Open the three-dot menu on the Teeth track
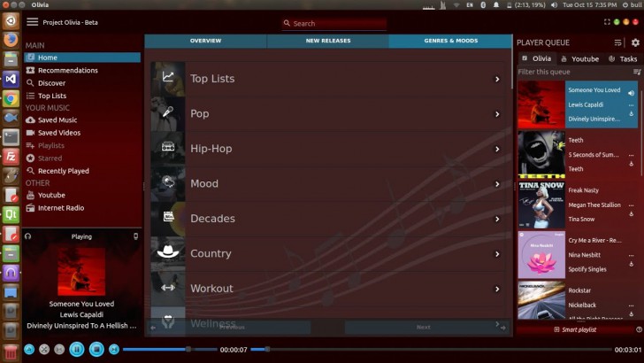This screenshot has height=363, width=644. [631, 156]
